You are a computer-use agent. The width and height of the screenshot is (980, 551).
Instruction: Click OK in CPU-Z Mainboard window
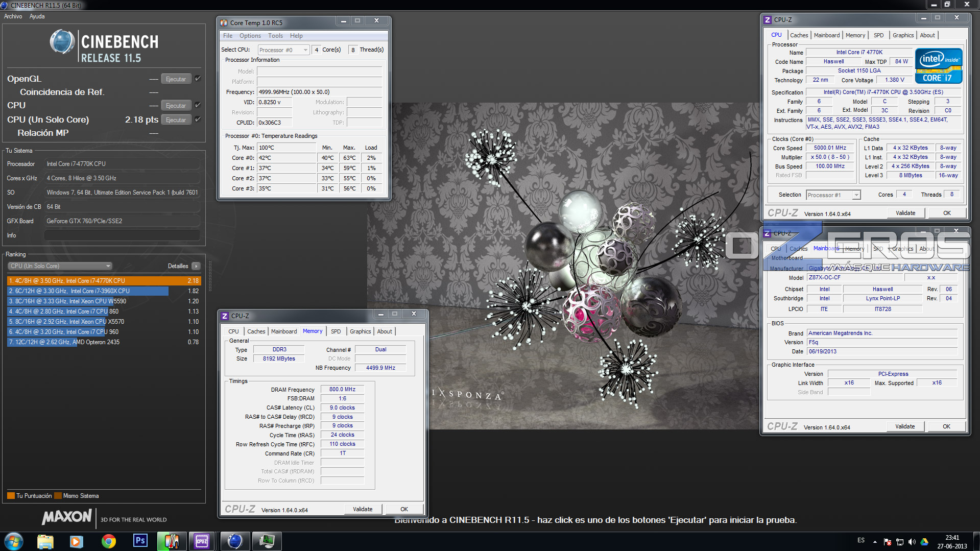tap(946, 426)
